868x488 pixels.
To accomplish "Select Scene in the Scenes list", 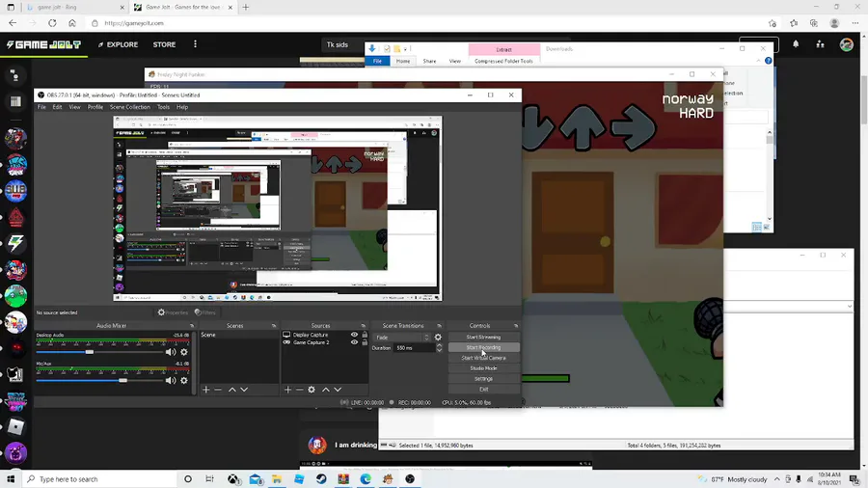I will (x=238, y=335).
